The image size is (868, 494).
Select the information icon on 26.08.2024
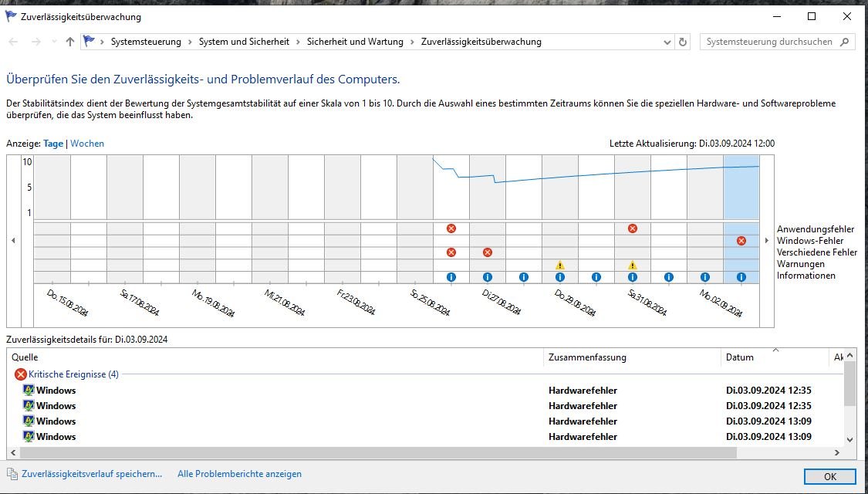point(451,277)
